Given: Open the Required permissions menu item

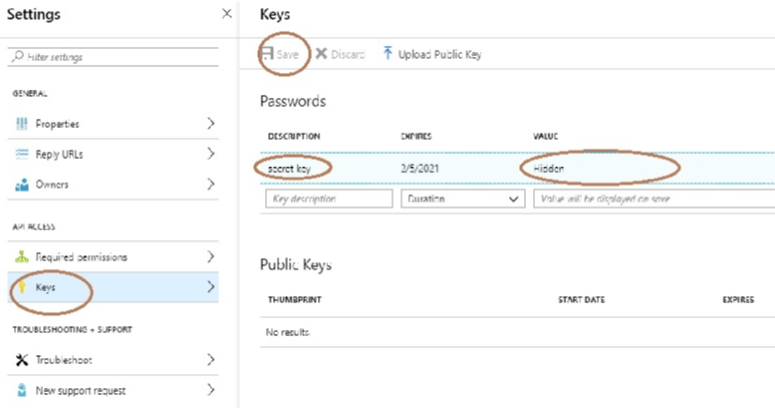Looking at the screenshot, I should 113,257.
